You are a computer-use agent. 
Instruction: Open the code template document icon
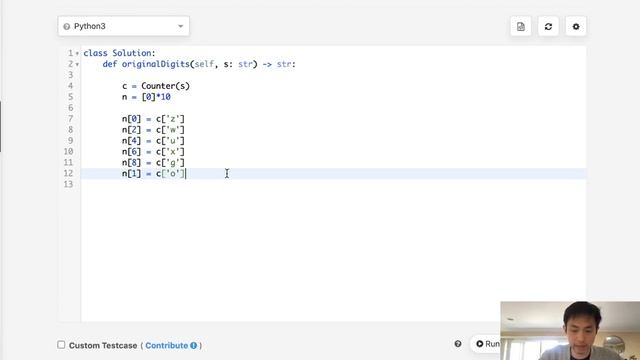tap(521, 27)
